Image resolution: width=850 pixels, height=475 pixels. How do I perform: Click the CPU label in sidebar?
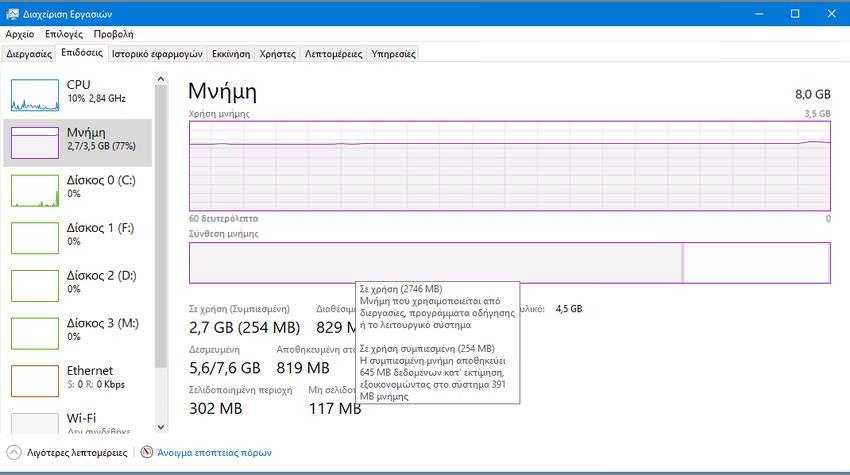(x=79, y=85)
